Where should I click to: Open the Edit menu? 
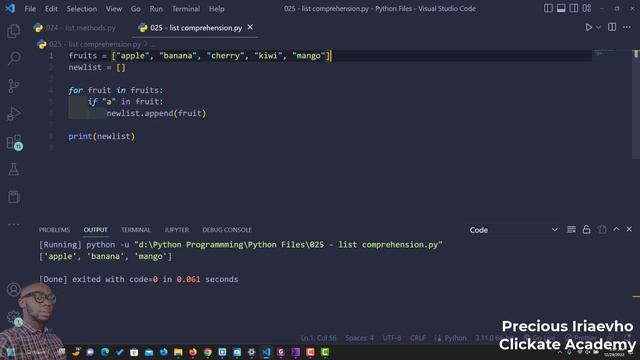tap(51, 9)
